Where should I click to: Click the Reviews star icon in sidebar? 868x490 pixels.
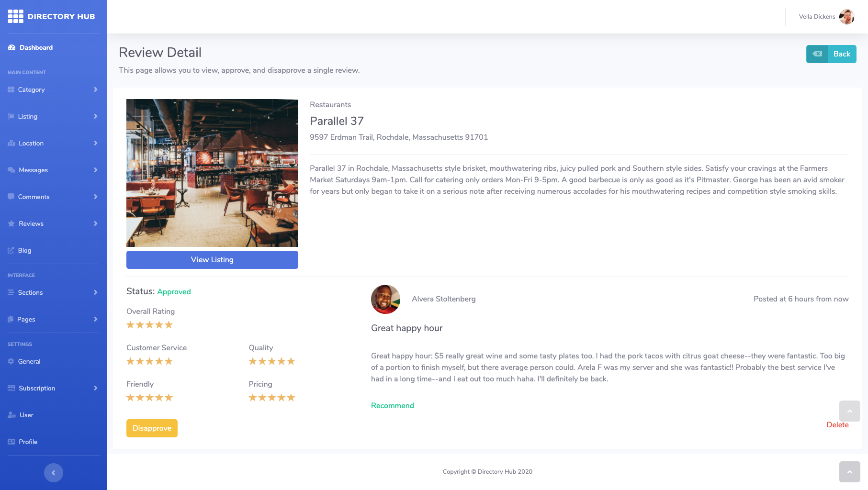pyautogui.click(x=11, y=223)
